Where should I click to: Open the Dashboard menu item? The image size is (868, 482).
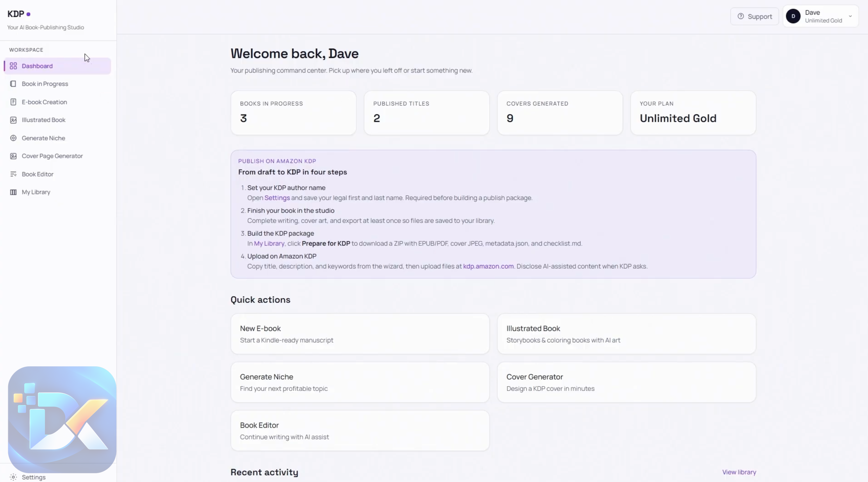click(58, 66)
